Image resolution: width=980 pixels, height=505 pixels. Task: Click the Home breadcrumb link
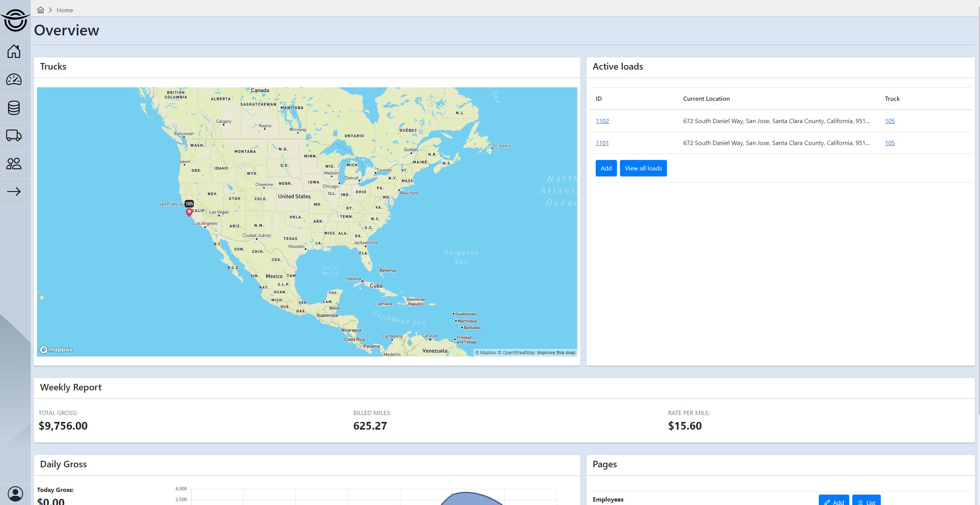(65, 10)
